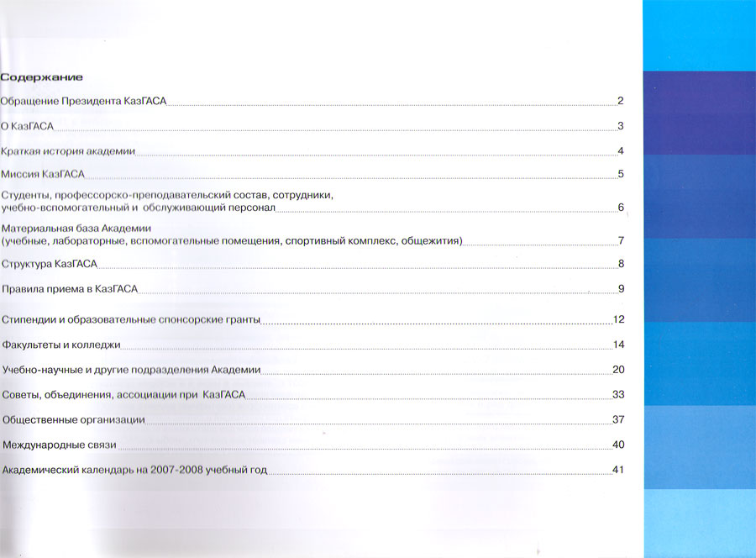The width and height of the screenshot is (756, 558).
Task: Click page number 33
Action: pyautogui.click(x=618, y=394)
